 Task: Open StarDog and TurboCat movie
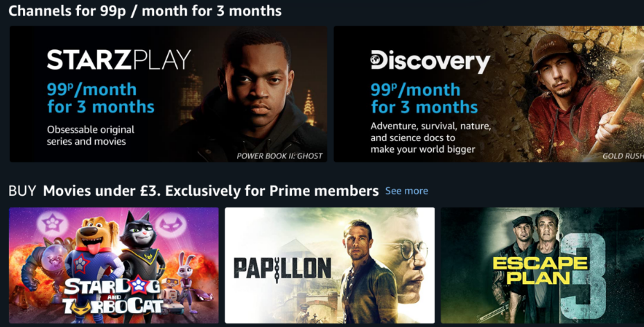click(x=114, y=265)
